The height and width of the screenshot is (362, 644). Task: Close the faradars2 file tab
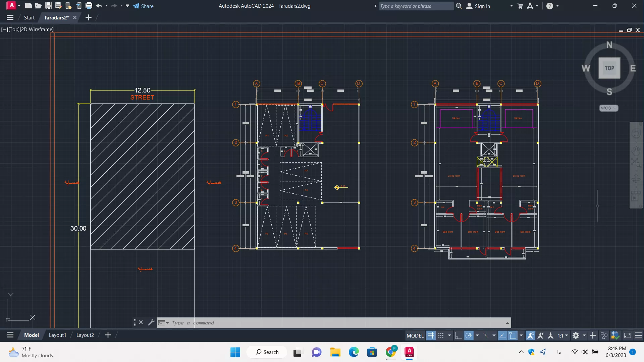pos(75,17)
